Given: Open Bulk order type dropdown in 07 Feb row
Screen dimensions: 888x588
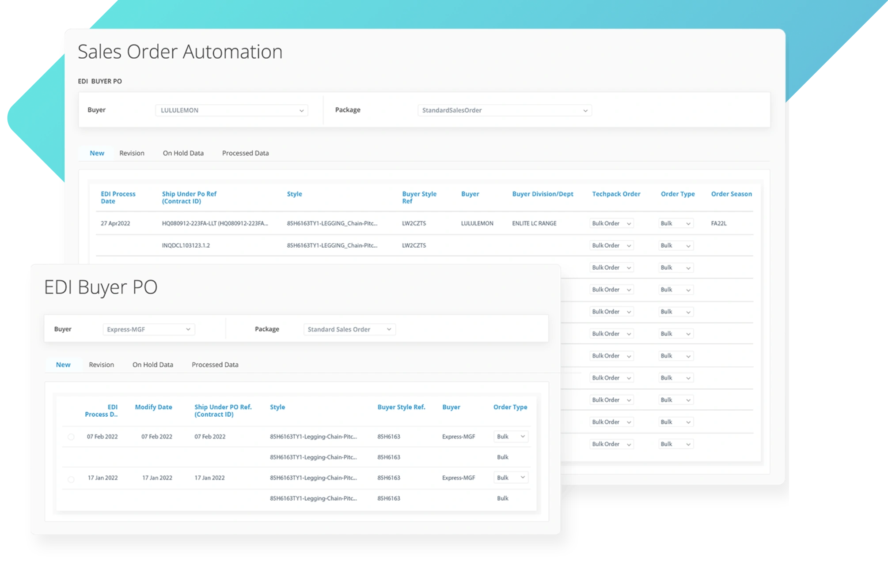Looking at the screenshot, I should click(511, 437).
